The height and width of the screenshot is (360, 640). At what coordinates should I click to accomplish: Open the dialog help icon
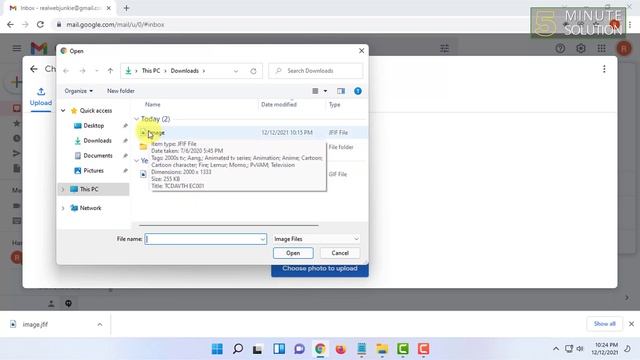click(358, 91)
